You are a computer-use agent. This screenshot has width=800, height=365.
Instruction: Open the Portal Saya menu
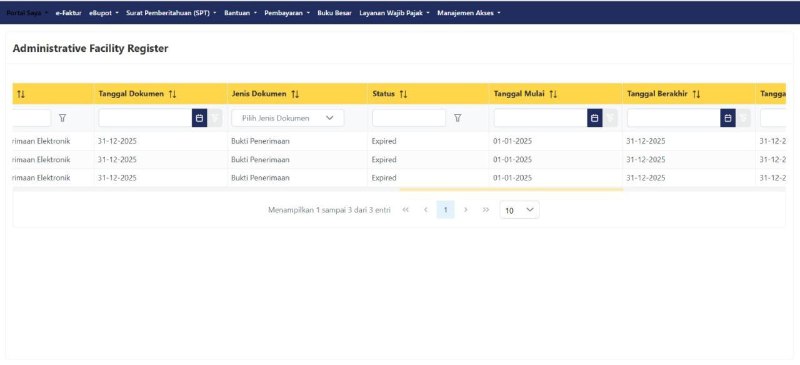tap(28, 13)
